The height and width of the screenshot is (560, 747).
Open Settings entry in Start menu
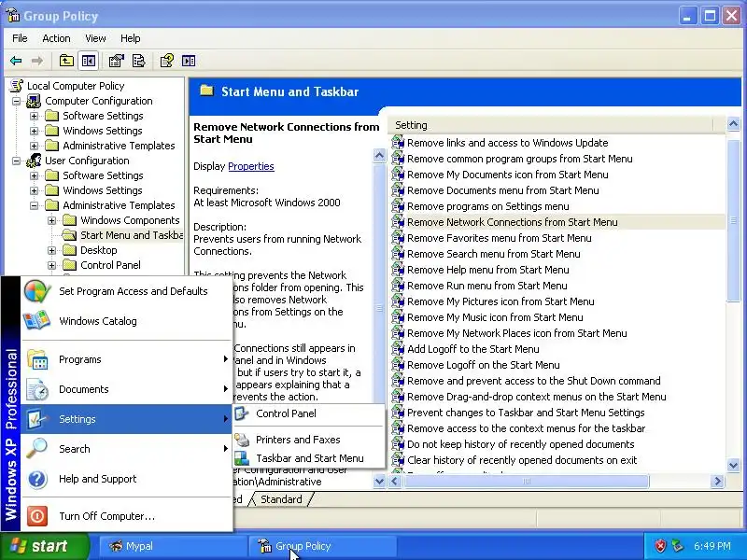(x=127, y=419)
